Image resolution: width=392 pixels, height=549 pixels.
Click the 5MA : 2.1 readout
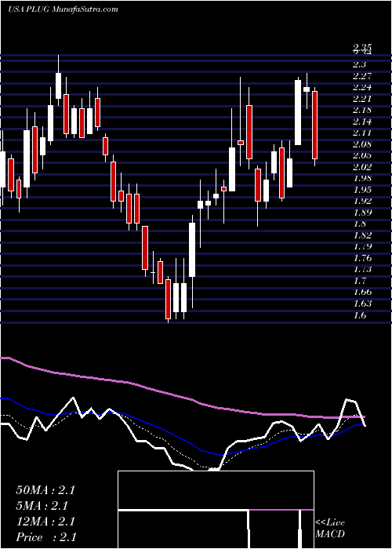(x=42, y=506)
